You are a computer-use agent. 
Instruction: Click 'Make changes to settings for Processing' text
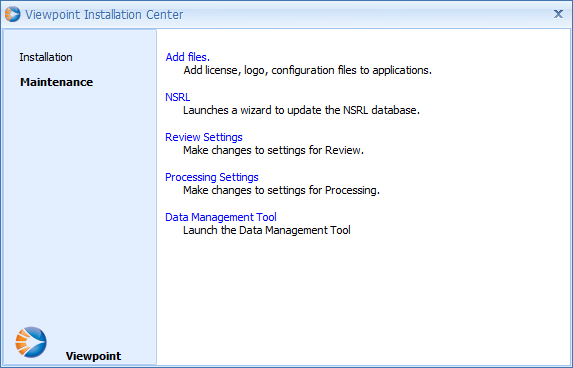click(x=281, y=190)
